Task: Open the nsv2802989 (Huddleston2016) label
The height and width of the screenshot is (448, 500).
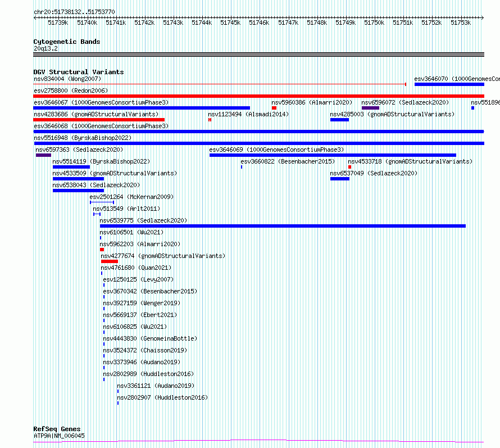Action: tap(148, 374)
